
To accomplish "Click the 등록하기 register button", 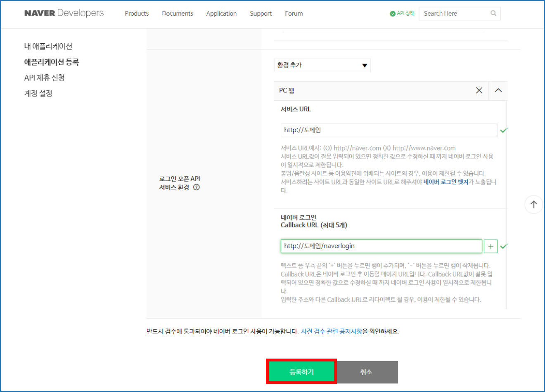I will tap(301, 372).
